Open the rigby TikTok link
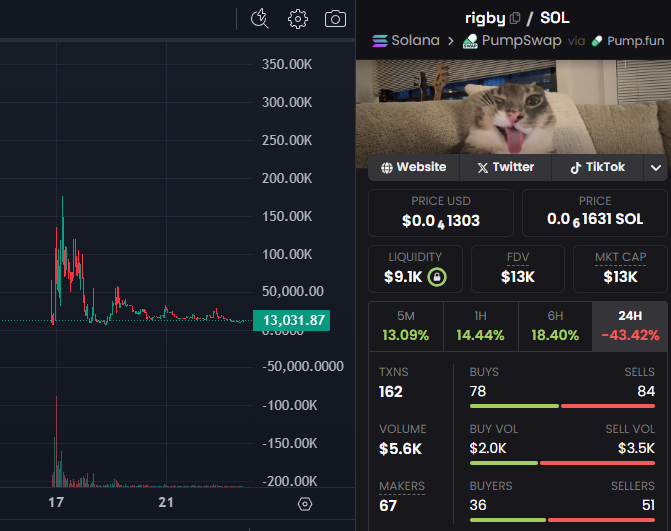The width and height of the screenshot is (671, 531). pyautogui.click(x=597, y=167)
